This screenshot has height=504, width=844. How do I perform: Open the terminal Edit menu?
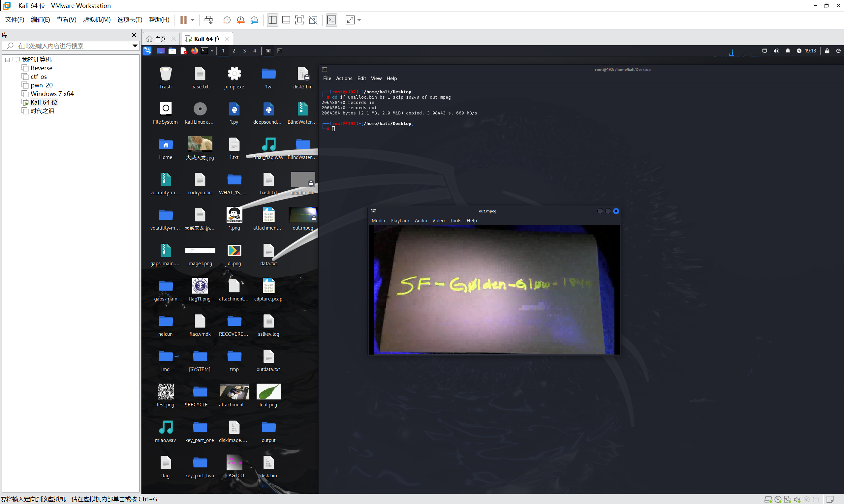[x=361, y=79]
